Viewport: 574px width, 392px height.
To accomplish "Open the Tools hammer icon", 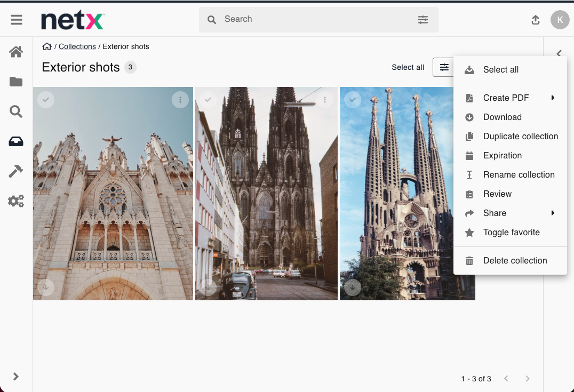I will click(16, 171).
